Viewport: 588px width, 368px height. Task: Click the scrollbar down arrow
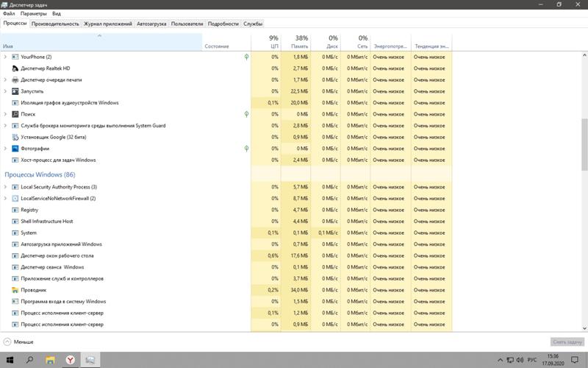(584, 328)
